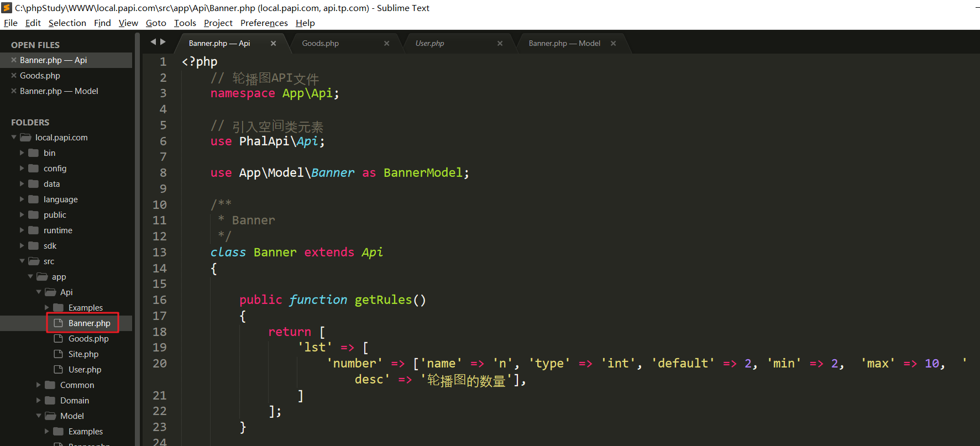Screen dimensions: 980x446
Task: Close the User.php tab
Action: coord(500,44)
